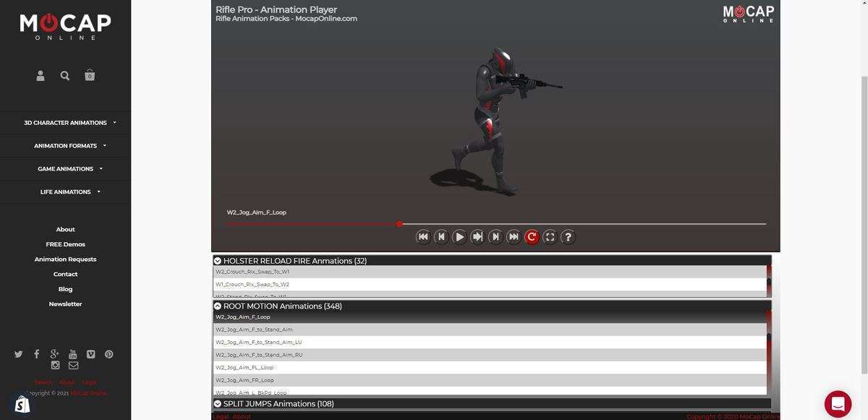Jump to first animation in player

(423, 236)
